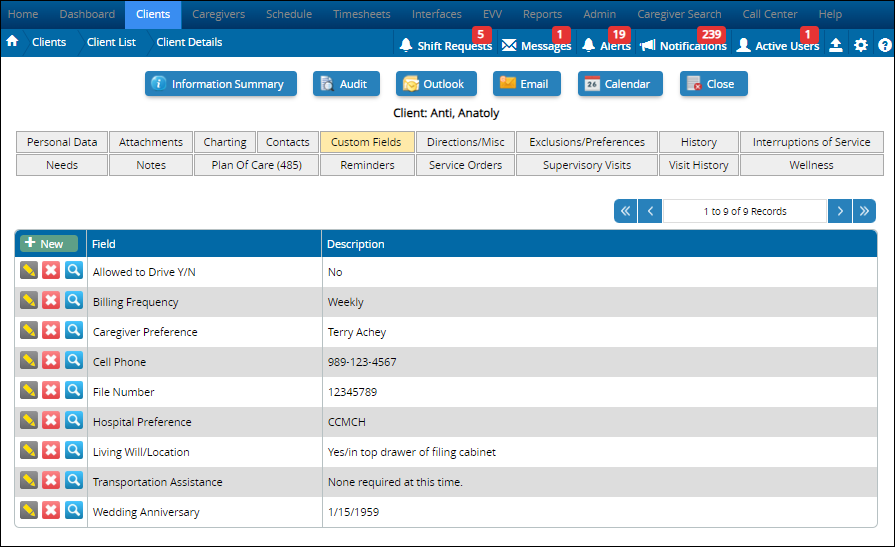Edit the Caregiver Preference field
Viewport: 895px width, 547px height.
29,330
